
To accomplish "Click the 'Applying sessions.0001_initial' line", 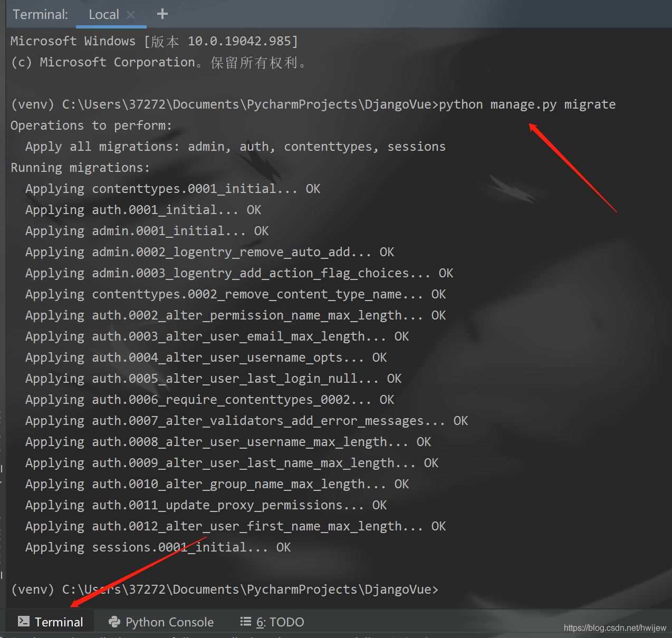I will [x=157, y=547].
